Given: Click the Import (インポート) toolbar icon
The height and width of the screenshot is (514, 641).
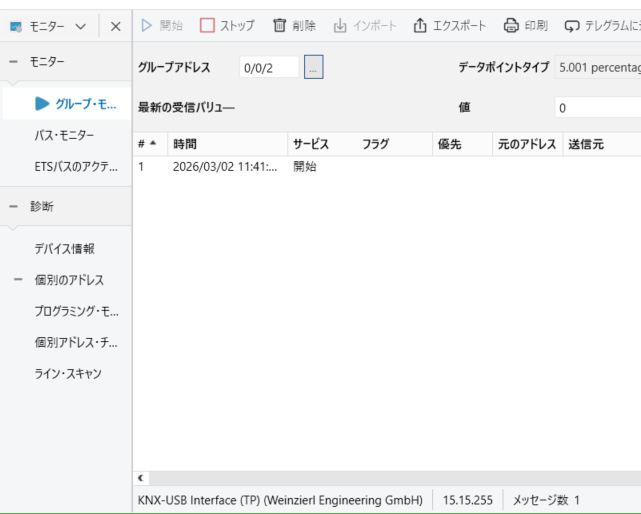Looking at the screenshot, I should pos(340,25).
